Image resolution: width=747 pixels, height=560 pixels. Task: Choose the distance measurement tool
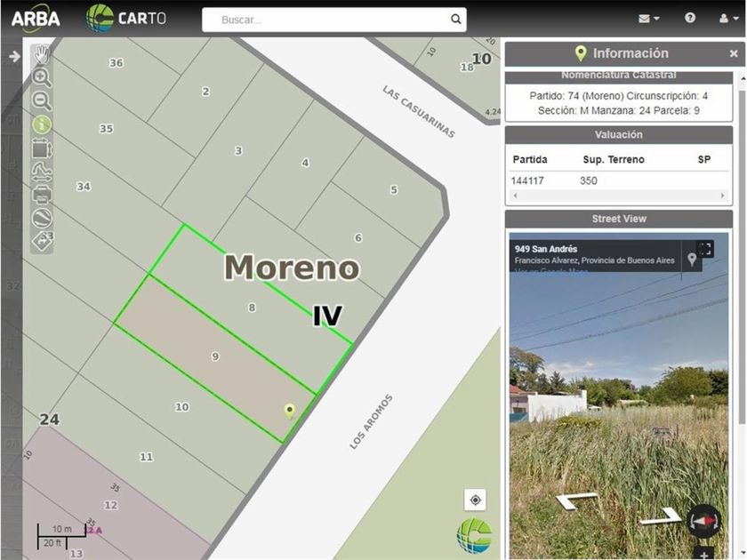click(42, 172)
